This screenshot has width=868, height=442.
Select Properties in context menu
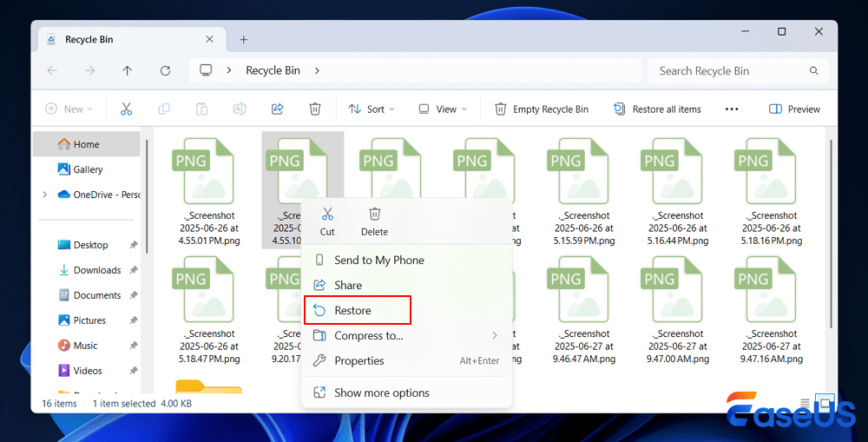[x=406, y=360]
